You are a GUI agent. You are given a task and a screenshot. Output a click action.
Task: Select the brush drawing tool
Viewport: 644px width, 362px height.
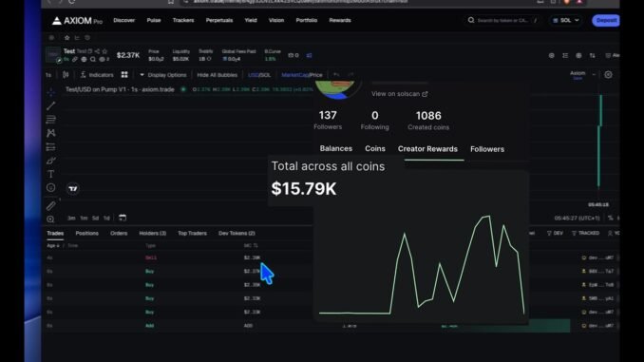pos(51,161)
